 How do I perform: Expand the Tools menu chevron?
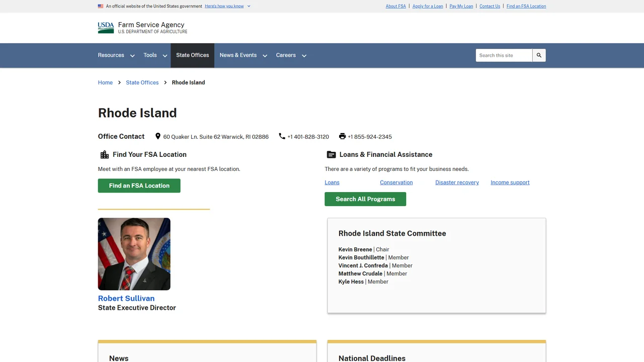[x=165, y=56]
